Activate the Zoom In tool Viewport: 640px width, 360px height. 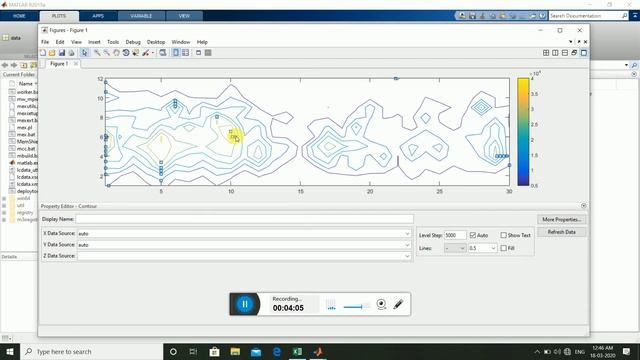97,53
